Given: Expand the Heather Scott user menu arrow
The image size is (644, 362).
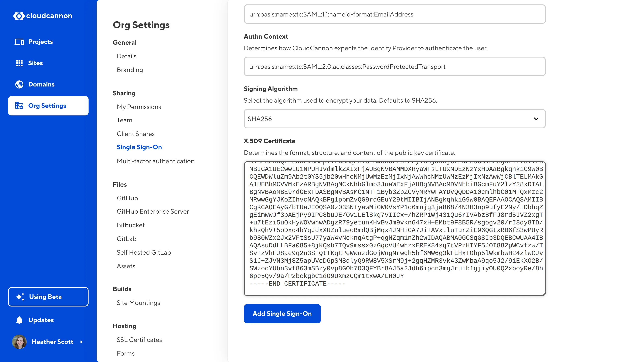Looking at the screenshot, I should [x=81, y=342].
